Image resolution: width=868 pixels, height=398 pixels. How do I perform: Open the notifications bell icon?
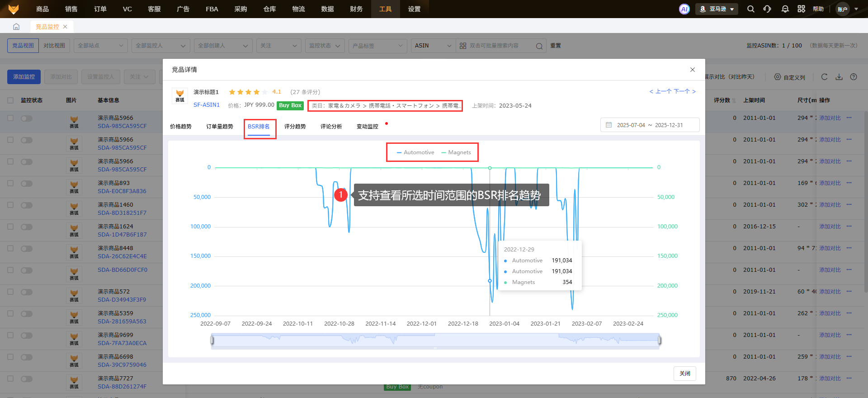pos(785,9)
